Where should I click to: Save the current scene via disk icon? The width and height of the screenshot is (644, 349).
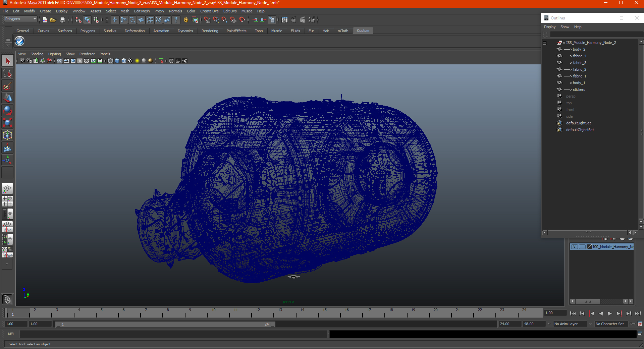pos(62,20)
